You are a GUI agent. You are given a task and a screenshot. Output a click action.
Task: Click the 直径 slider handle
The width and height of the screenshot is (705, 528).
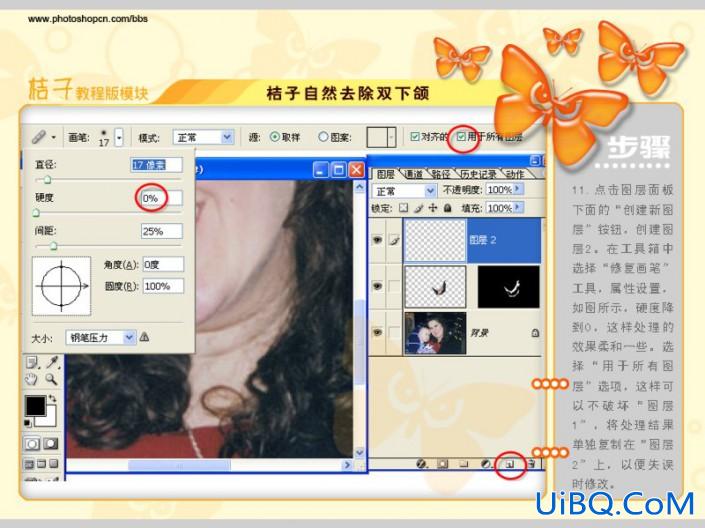47,180
